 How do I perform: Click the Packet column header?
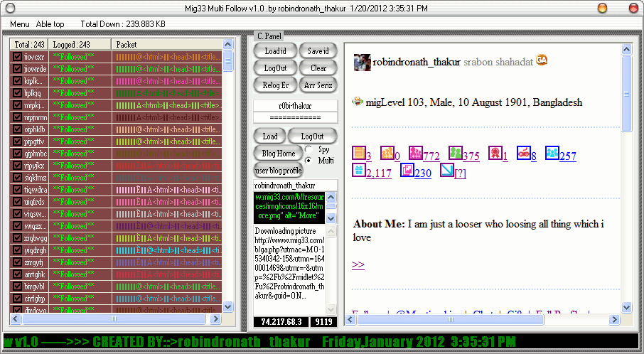pyautogui.click(x=167, y=44)
